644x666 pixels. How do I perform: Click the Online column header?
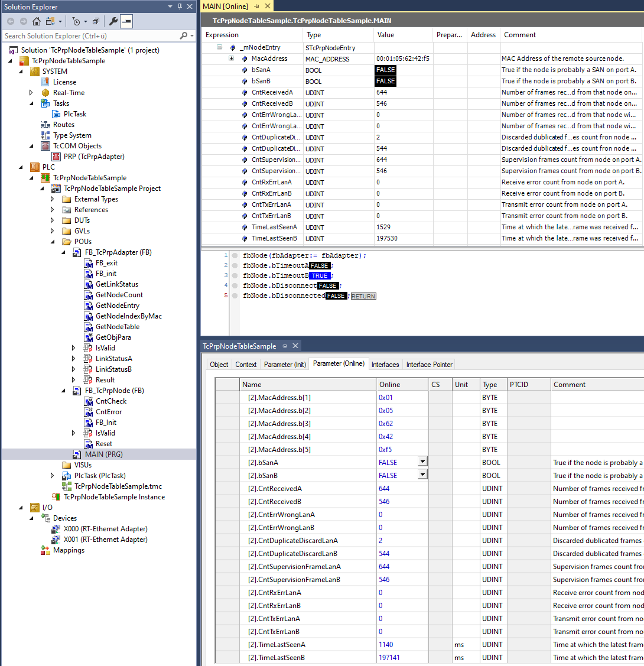click(x=402, y=384)
